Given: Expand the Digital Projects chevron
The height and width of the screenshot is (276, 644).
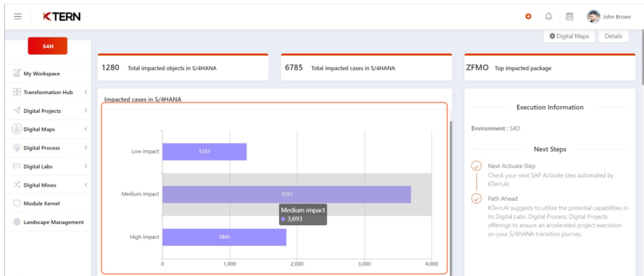Looking at the screenshot, I should pos(86,110).
